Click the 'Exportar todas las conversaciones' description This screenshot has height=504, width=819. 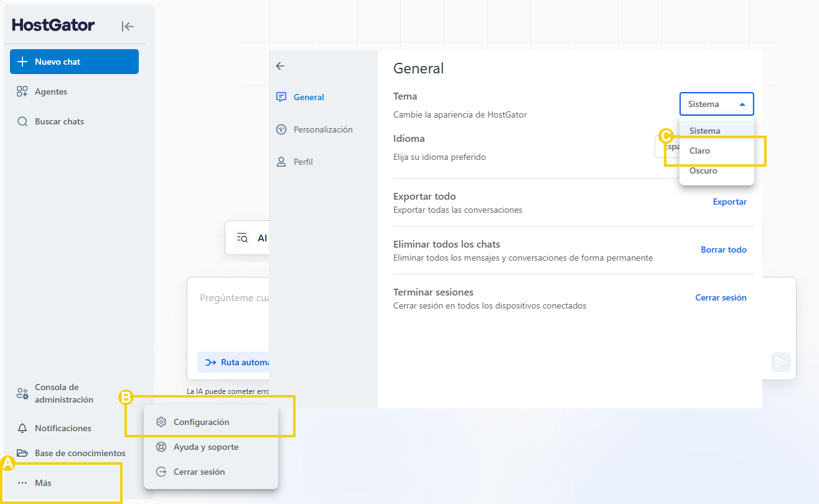tap(457, 210)
